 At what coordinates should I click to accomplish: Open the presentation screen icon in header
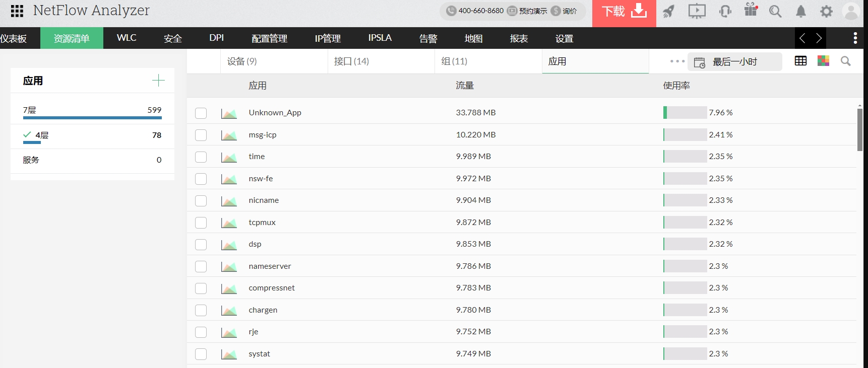pyautogui.click(x=697, y=11)
